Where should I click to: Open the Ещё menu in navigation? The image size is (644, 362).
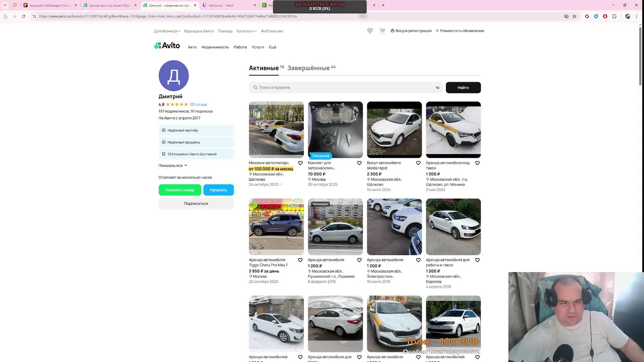point(273,47)
